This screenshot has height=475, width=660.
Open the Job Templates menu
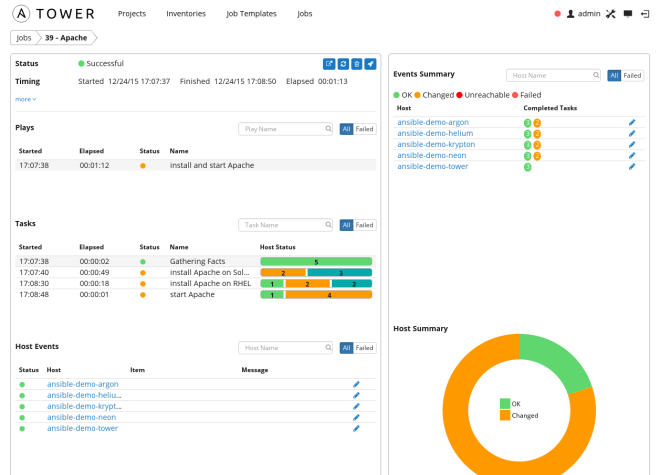point(251,13)
